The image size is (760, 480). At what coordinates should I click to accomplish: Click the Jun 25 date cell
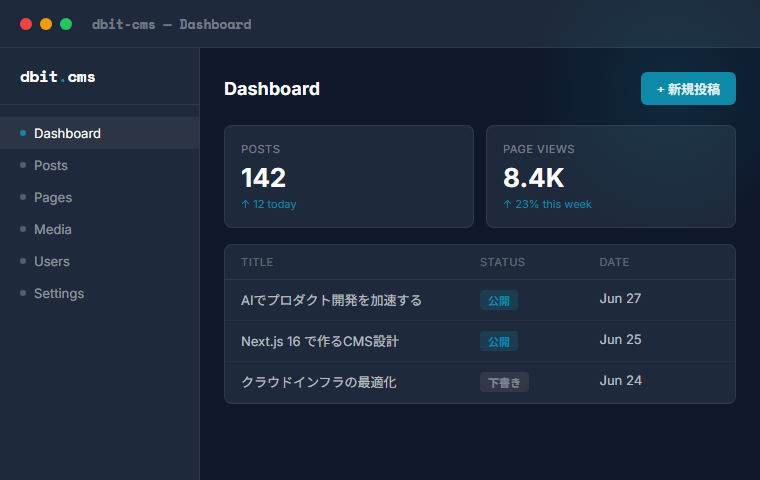pos(620,339)
